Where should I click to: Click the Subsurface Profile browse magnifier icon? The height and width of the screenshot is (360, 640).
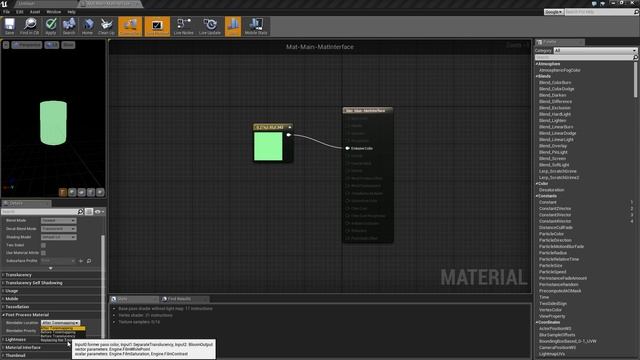click(89, 261)
